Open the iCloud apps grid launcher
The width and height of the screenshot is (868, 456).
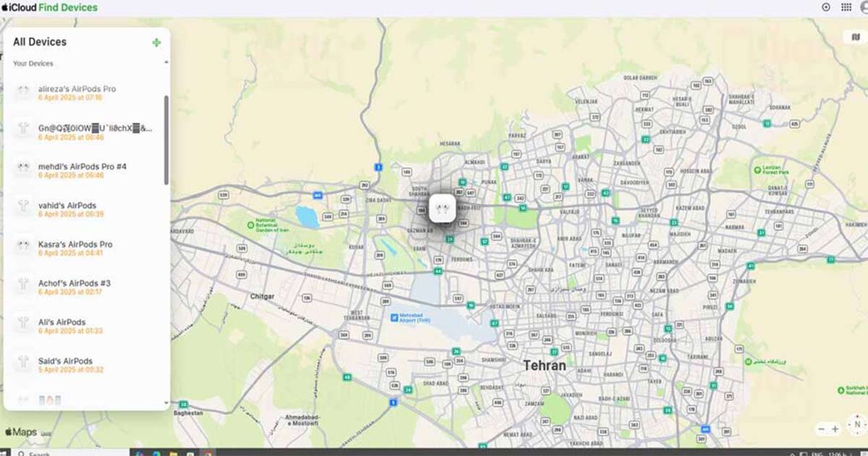[846, 7]
